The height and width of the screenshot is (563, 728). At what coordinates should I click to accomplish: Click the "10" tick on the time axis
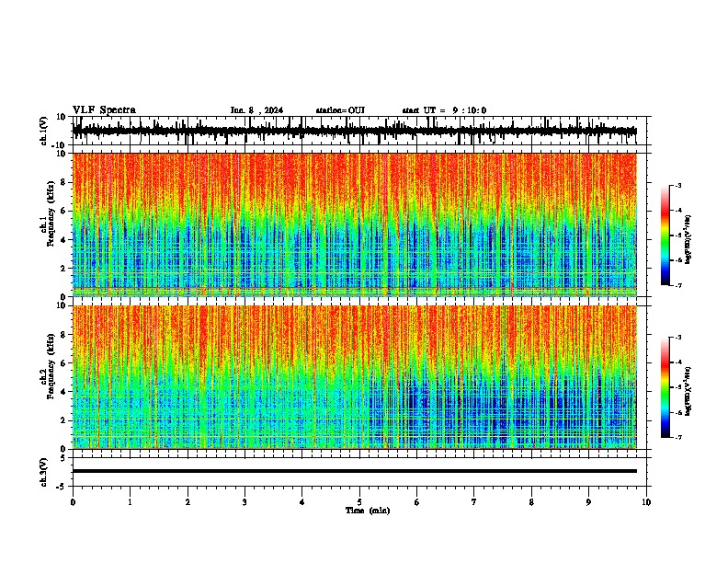(x=646, y=502)
